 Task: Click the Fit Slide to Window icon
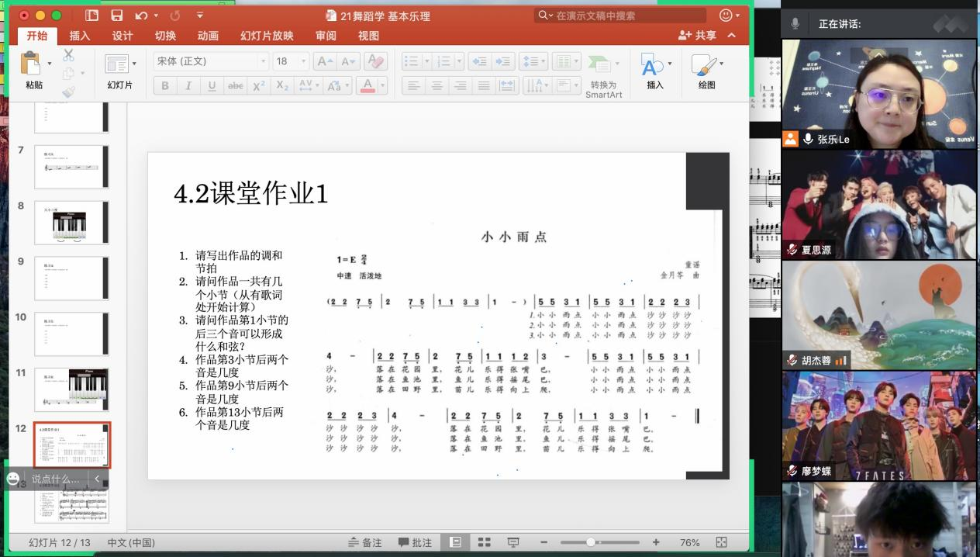click(721, 542)
